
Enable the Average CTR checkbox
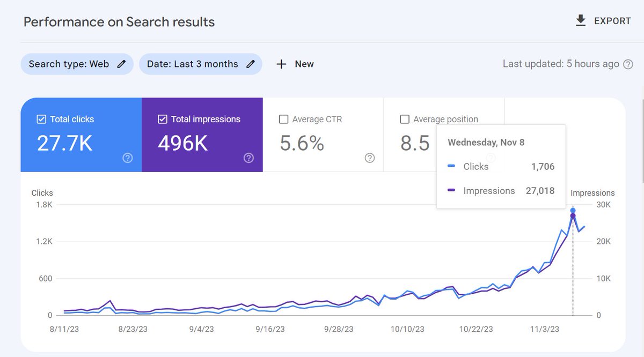click(x=283, y=119)
